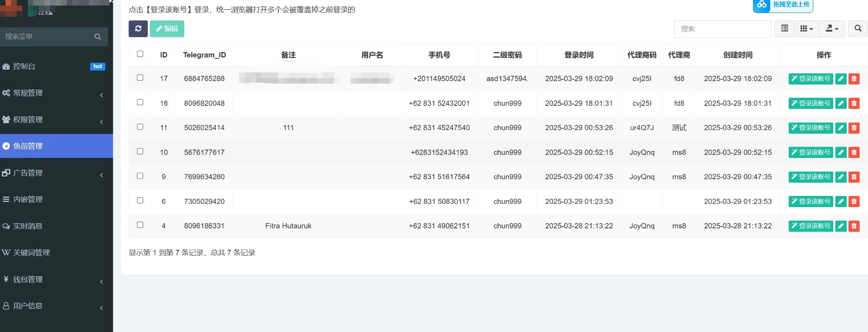Viewport: 868px width, 332px height.
Task: Select the checkbox for row ID 6
Action: tap(140, 201)
